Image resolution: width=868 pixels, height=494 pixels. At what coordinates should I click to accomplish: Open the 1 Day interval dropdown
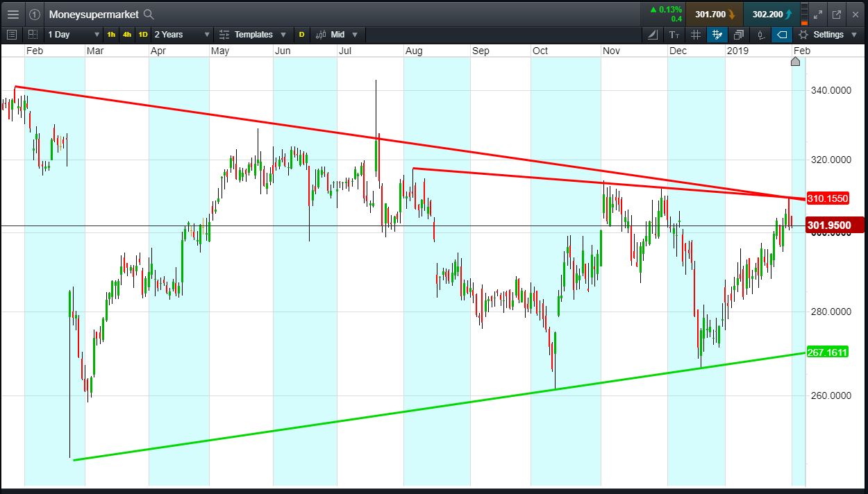pos(74,34)
